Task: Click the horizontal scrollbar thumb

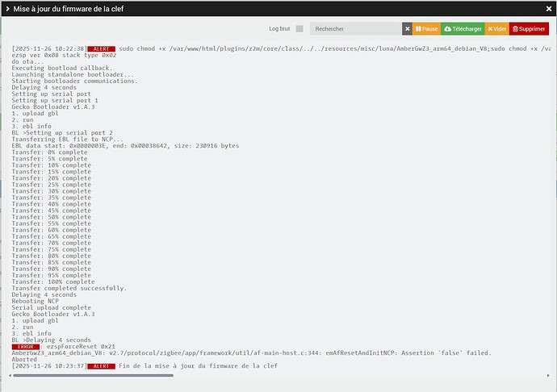Action: pos(94,375)
